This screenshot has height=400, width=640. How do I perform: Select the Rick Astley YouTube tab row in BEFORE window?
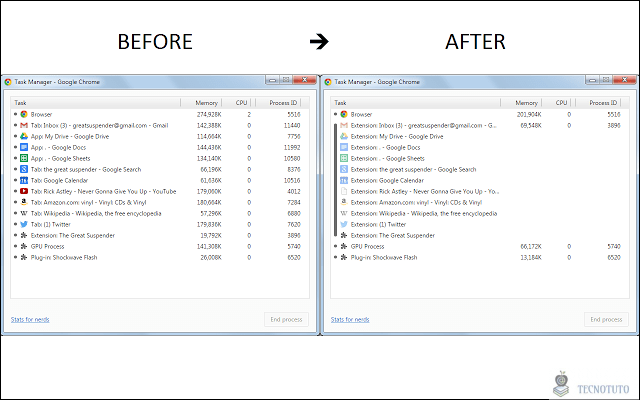point(160,191)
